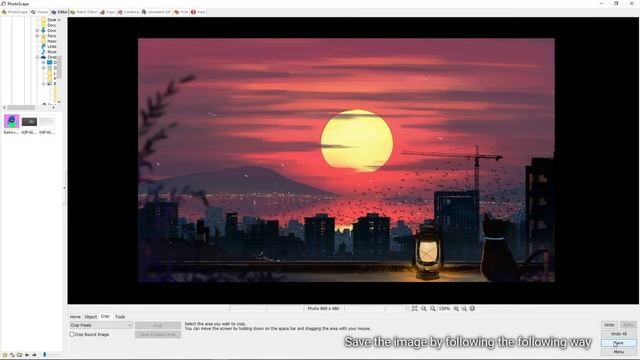Click the folder tree vertical scrollbar thumb
This screenshot has width=640, height=360.
coord(59,67)
